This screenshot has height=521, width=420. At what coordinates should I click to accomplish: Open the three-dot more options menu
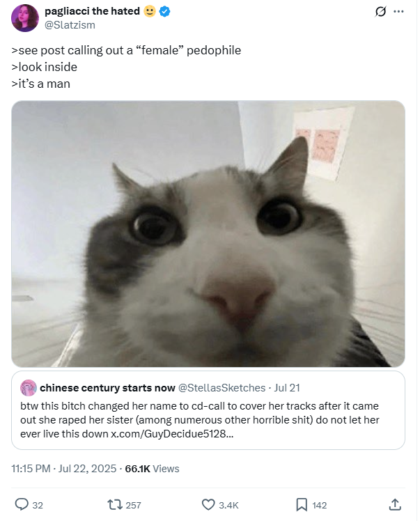(x=398, y=12)
